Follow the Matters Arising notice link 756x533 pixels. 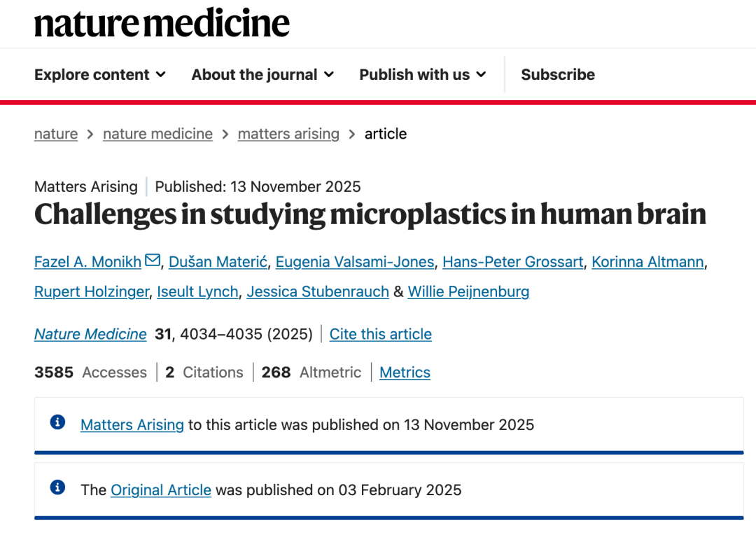tap(132, 425)
